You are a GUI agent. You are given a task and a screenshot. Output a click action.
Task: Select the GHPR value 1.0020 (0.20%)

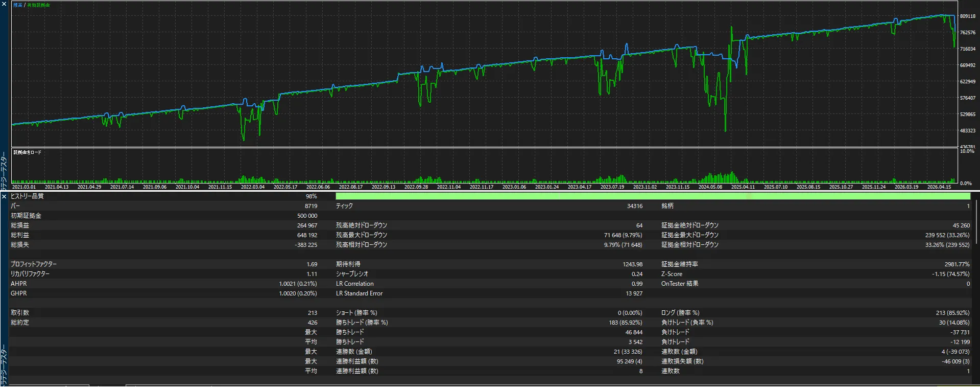298,293
